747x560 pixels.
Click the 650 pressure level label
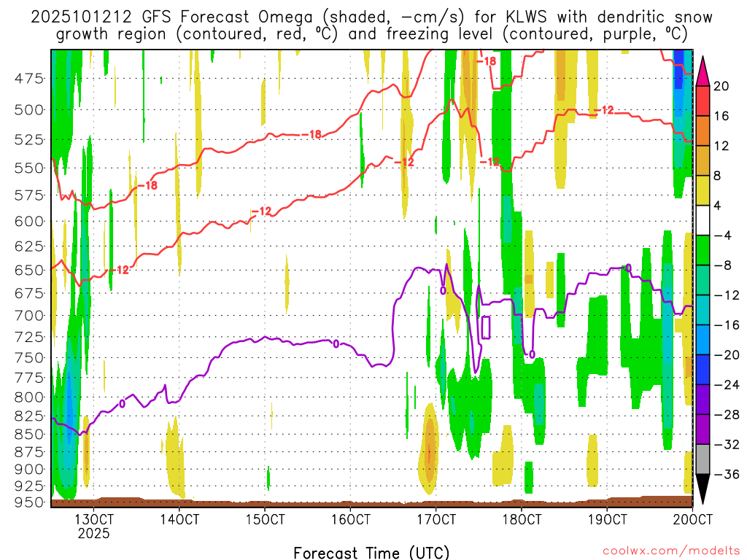pos(29,270)
